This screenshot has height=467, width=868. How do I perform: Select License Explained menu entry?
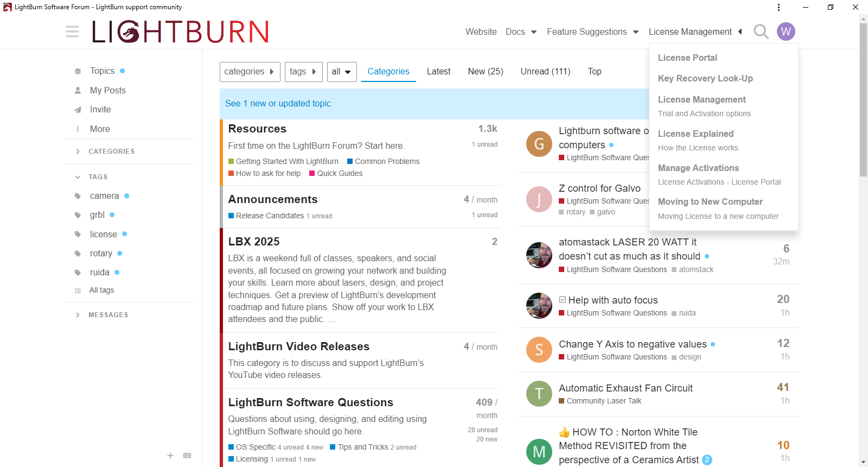695,134
